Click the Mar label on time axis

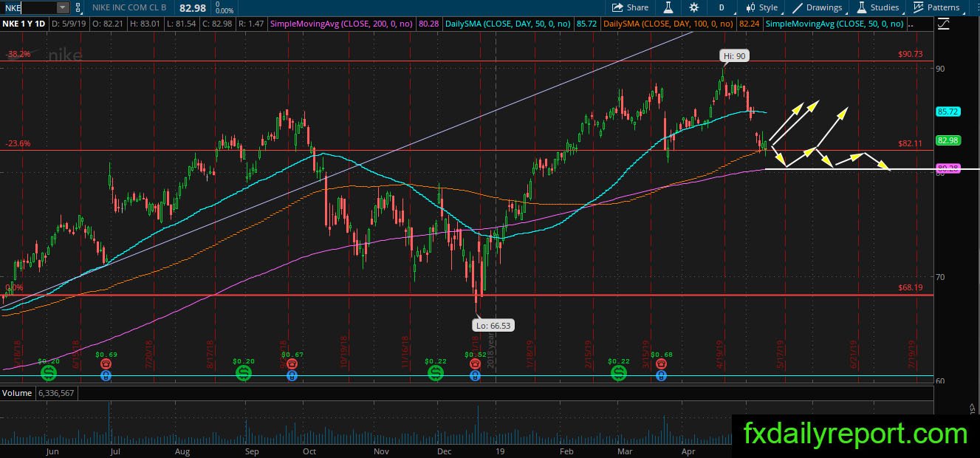[625, 450]
